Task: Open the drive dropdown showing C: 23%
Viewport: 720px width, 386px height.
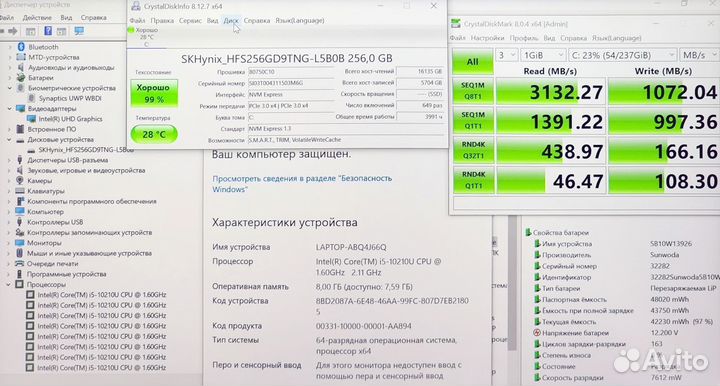Action: [622, 55]
